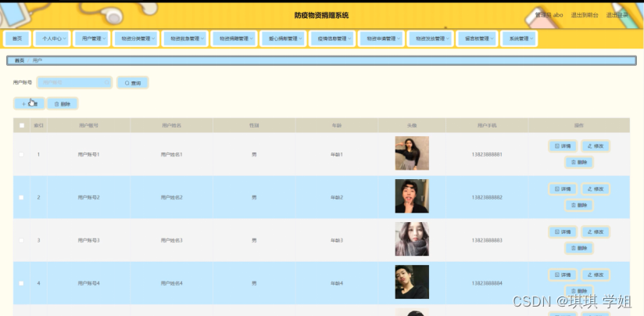
Task: Click phone number 13823888884
Action: click(487, 283)
